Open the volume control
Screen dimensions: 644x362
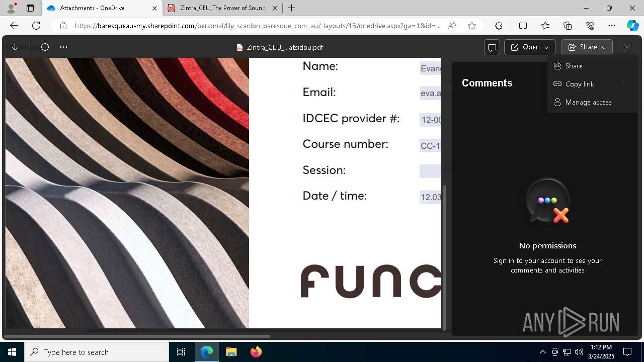tap(579, 352)
